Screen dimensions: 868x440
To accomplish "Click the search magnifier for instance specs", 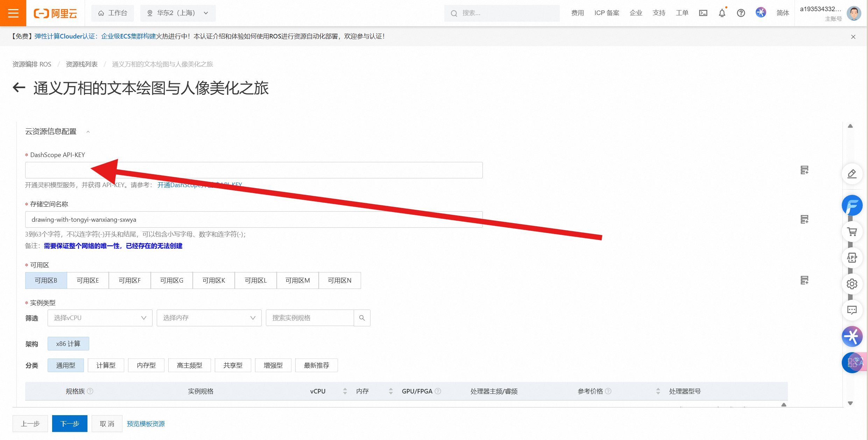I will tap(362, 318).
